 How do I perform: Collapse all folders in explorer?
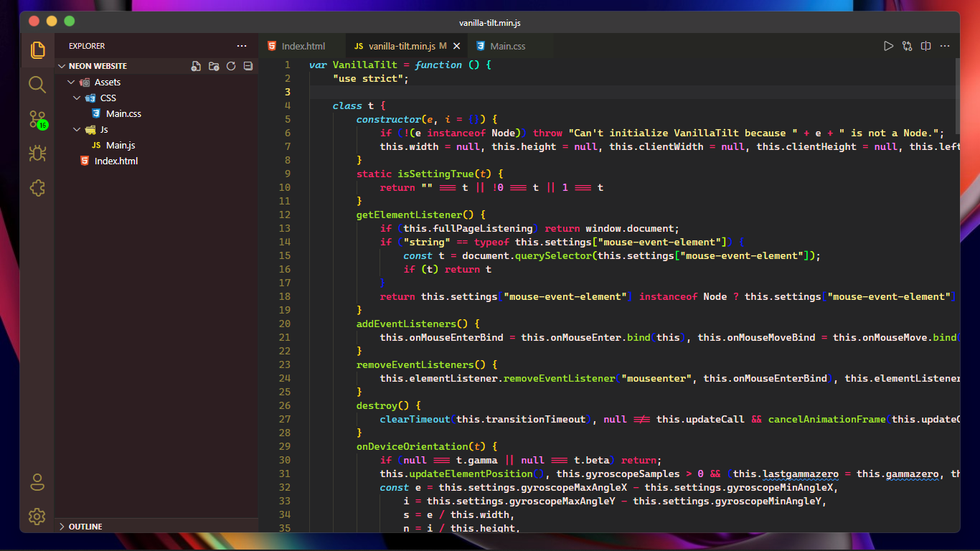(248, 66)
